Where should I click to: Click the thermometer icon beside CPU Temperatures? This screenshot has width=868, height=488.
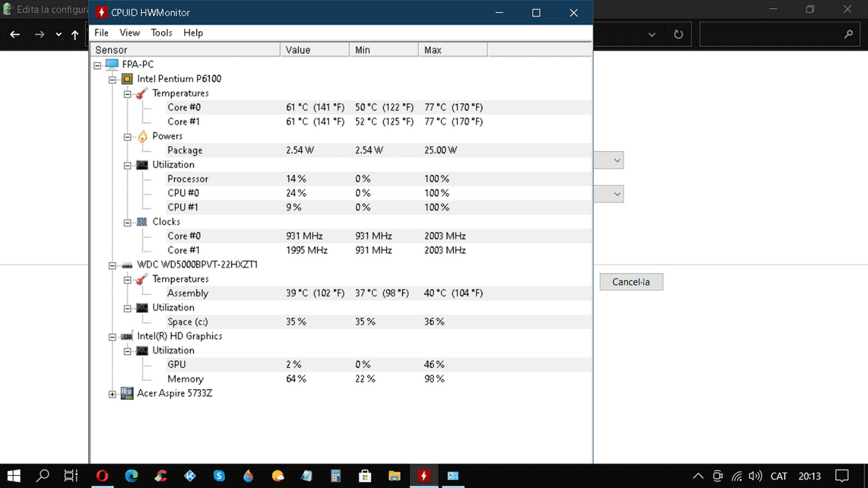(x=141, y=93)
